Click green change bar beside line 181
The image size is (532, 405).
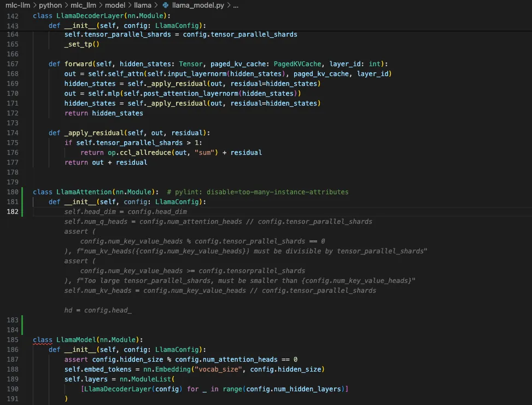tap(22, 201)
